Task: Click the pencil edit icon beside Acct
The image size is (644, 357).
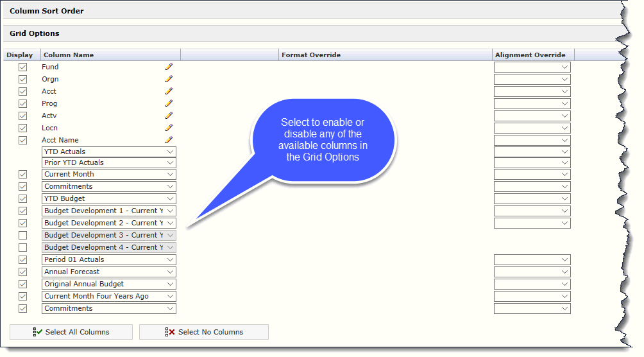Action: pyautogui.click(x=169, y=91)
